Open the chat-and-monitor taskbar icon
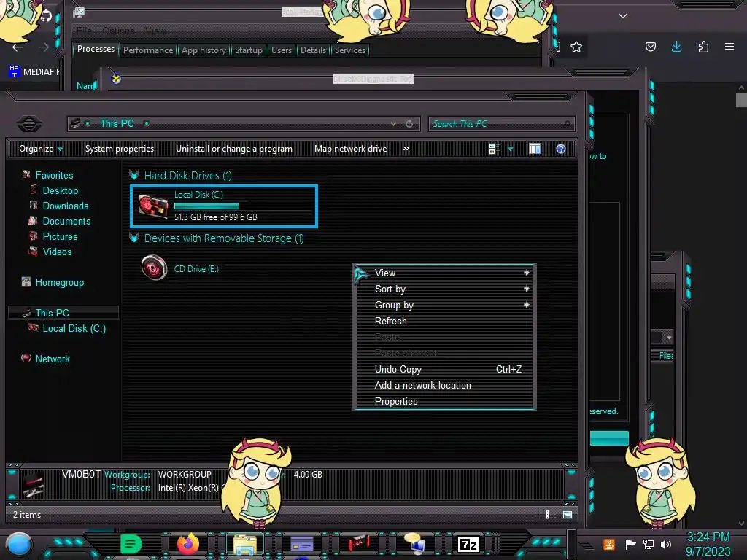Screen dimensions: 747x560 (x=414, y=544)
